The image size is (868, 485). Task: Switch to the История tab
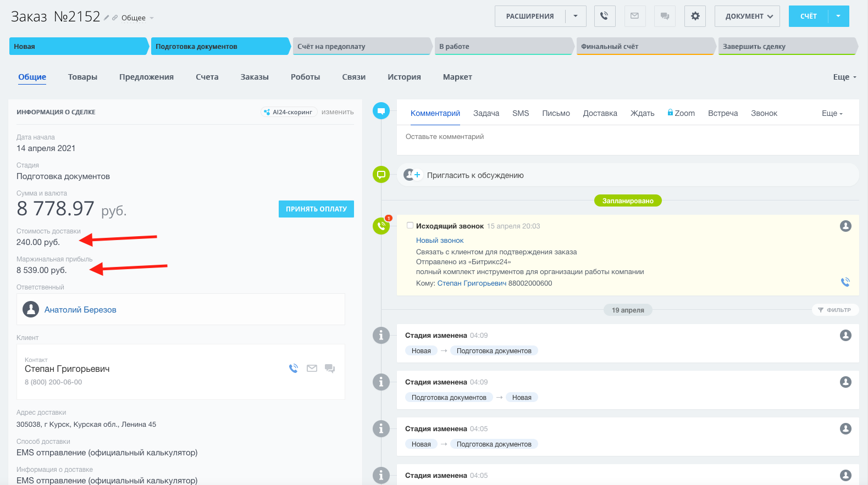point(404,77)
